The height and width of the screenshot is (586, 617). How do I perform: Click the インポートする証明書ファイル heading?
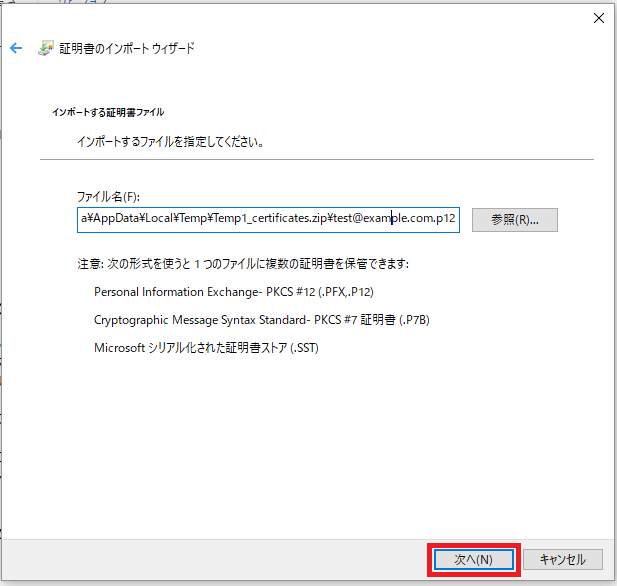(x=108, y=112)
